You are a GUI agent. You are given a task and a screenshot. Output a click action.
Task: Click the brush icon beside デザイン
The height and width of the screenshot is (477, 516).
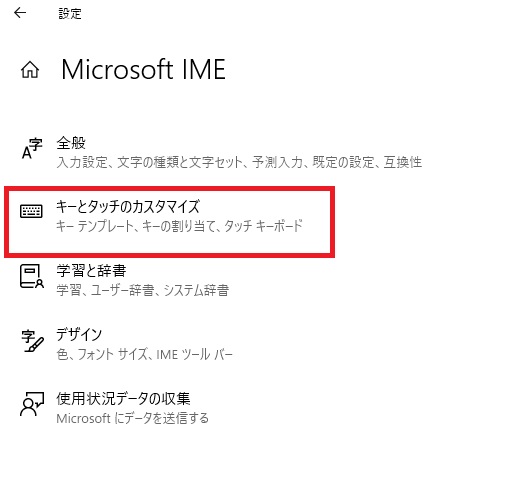(32, 341)
